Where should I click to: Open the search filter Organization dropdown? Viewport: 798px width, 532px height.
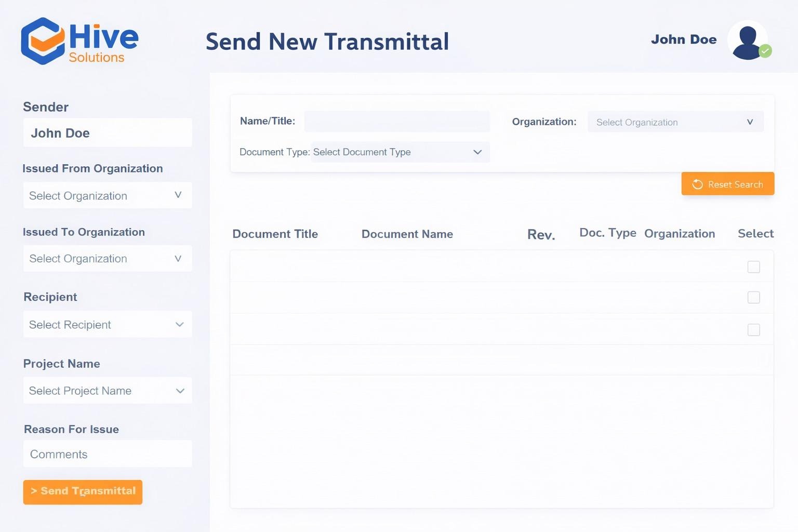click(x=675, y=122)
